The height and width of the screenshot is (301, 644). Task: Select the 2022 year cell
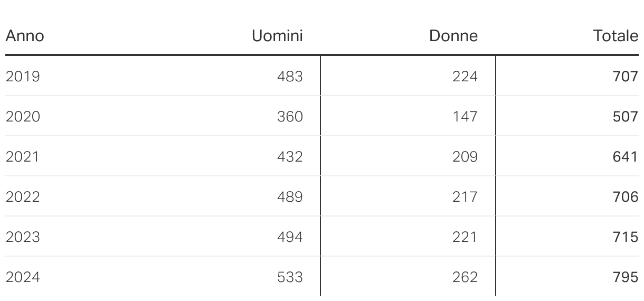pos(23,197)
